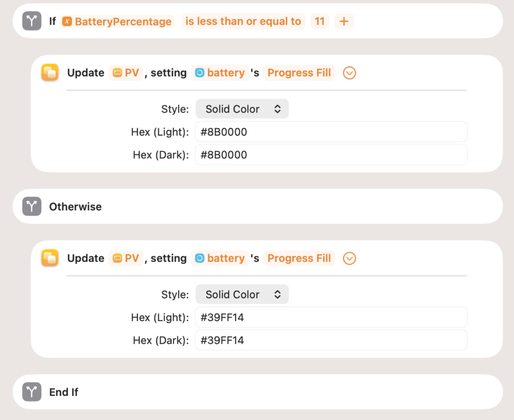This screenshot has height=420, width=514.
Task: Change the 'is less than or equal to' condition
Action: 243,21
